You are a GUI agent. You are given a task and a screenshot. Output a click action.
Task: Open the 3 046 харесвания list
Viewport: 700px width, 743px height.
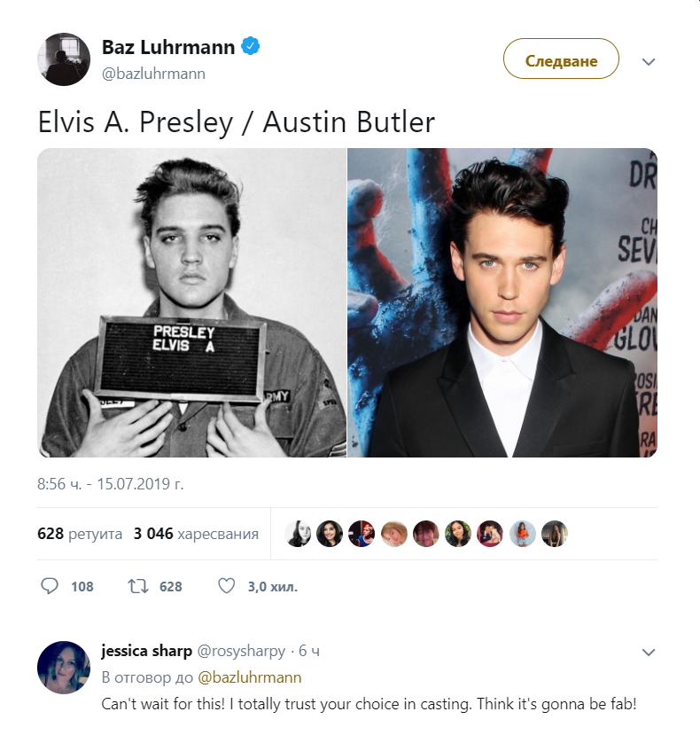[x=196, y=534]
